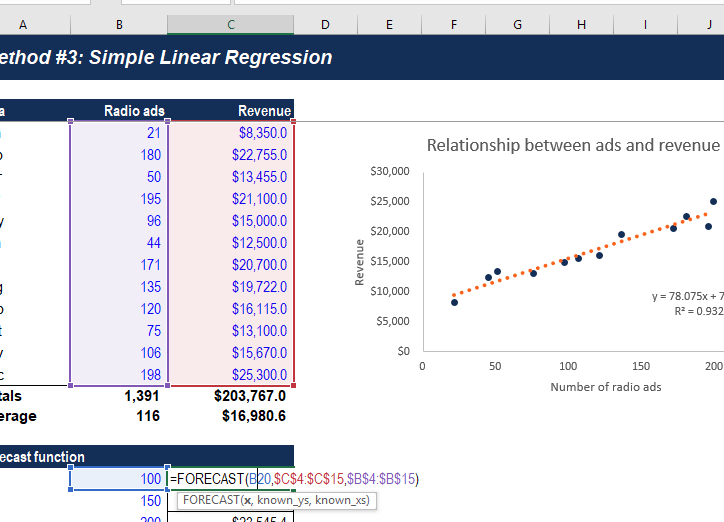The width and height of the screenshot is (724, 522).
Task: Click the forecast input cell with 150
Action: (119, 501)
